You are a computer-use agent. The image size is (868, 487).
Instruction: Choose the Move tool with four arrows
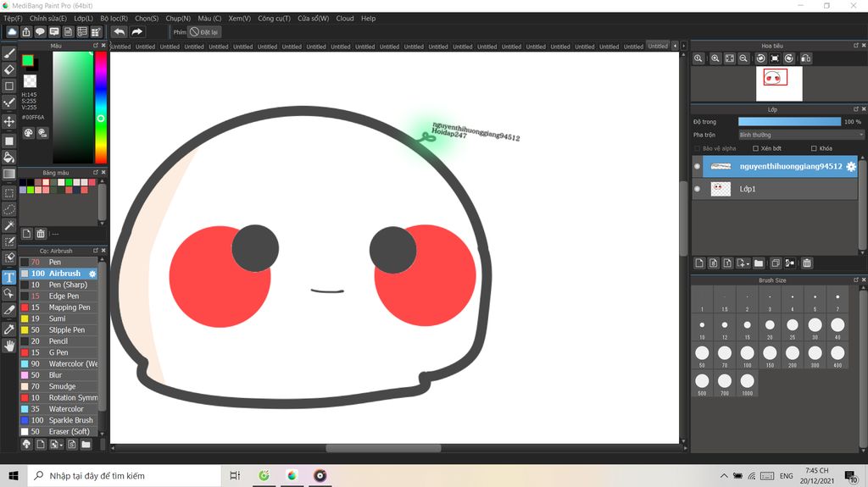9,121
